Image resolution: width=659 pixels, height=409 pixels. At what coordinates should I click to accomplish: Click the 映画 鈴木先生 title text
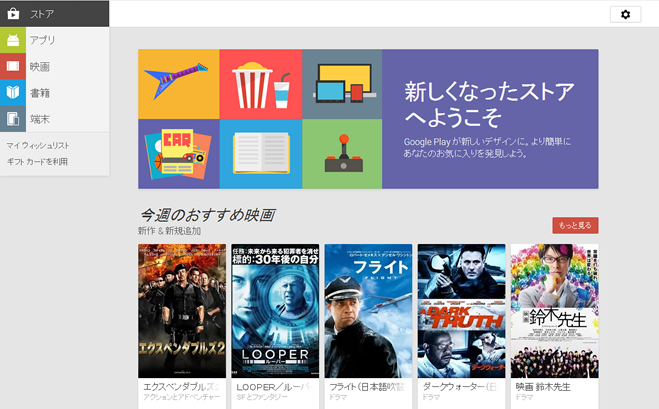click(x=543, y=387)
